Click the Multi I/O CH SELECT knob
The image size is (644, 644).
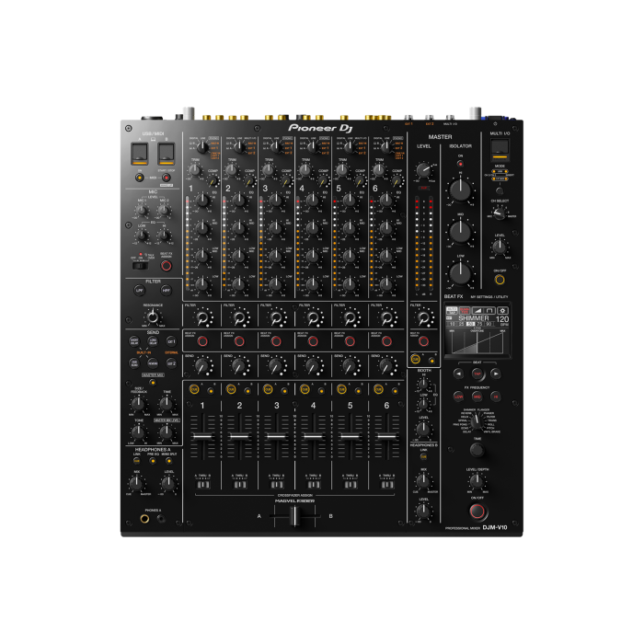click(x=500, y=213)
